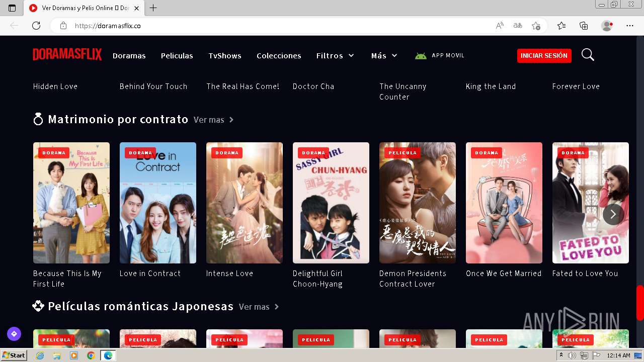Open the TvShows menu item

[225, 56]
